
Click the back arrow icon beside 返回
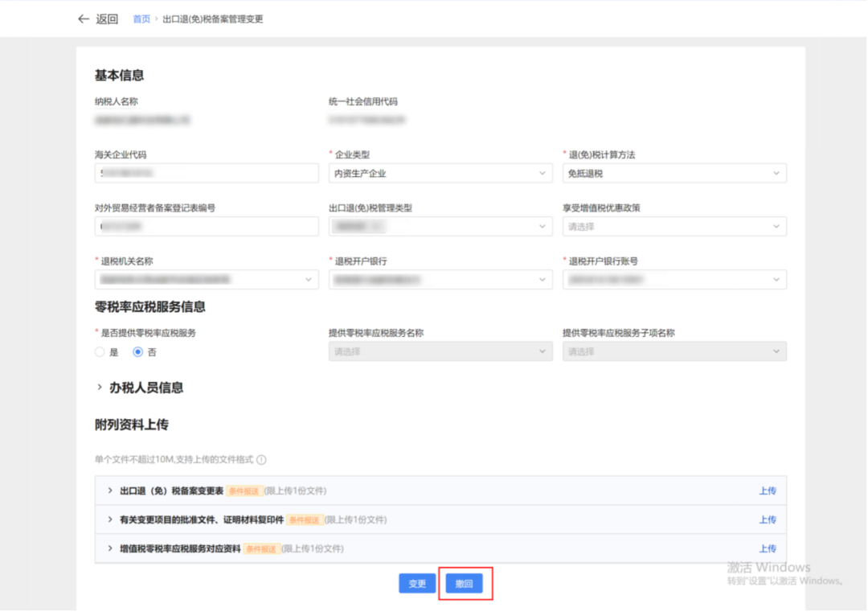pos(84,19)
